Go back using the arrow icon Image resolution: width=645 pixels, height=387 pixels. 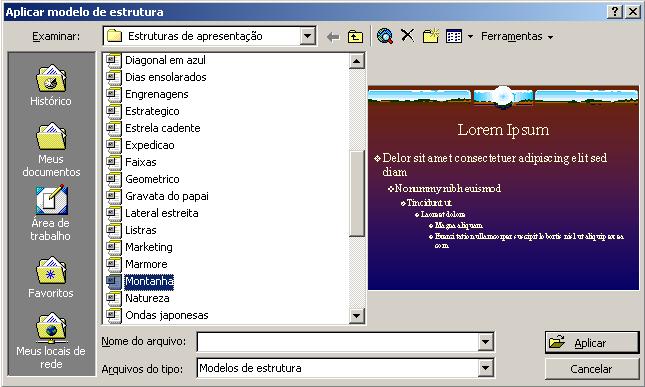click(332, 37)
